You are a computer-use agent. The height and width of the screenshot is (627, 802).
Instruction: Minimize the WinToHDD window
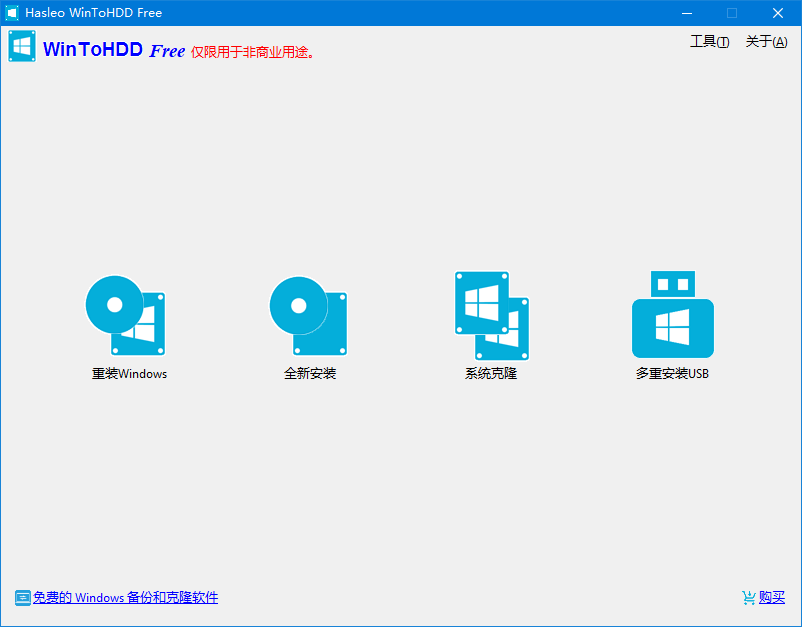click(687, 13)
